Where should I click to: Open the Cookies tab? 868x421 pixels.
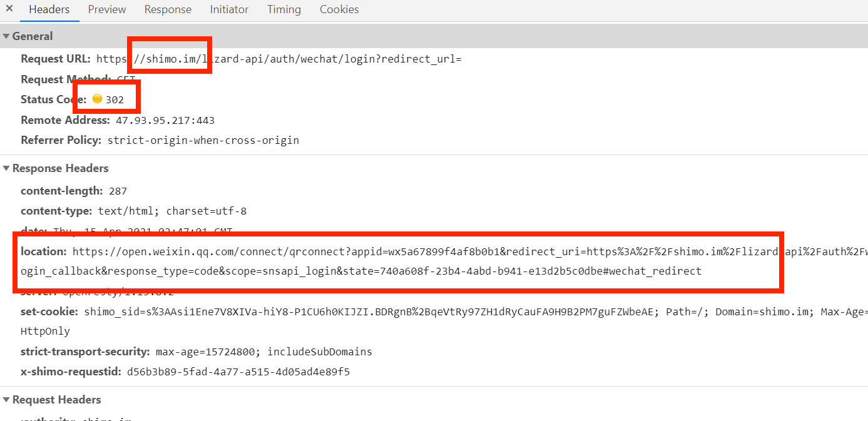(339, 9)
